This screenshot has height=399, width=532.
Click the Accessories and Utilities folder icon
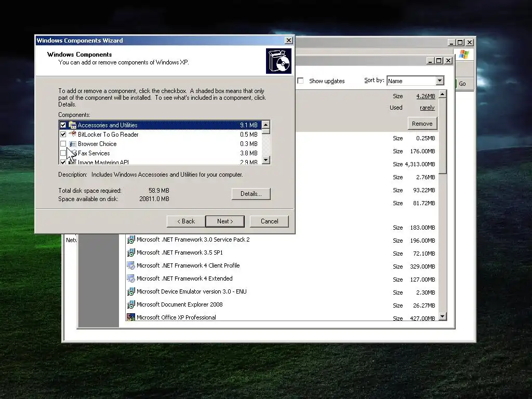[x=72, y=125]
